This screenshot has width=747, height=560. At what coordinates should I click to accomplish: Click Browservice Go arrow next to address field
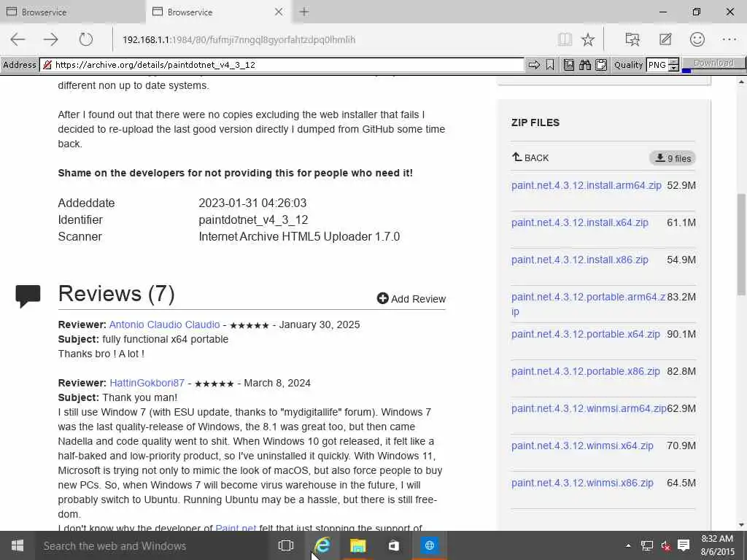(534, 65)
